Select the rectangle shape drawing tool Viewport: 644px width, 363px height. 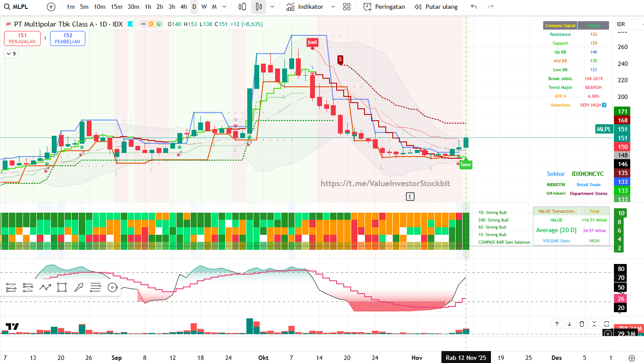coord(62,287)
